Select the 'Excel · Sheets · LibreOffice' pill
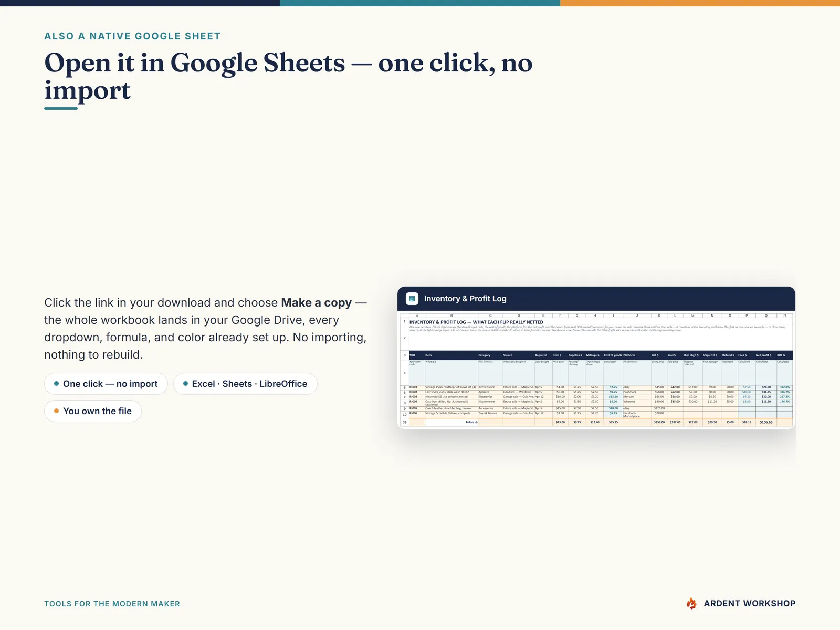 coord(245,384)
